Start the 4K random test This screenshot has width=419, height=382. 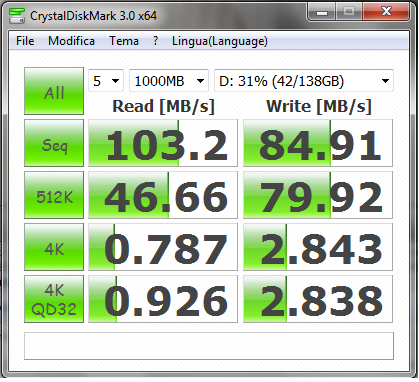coord(54,247)
